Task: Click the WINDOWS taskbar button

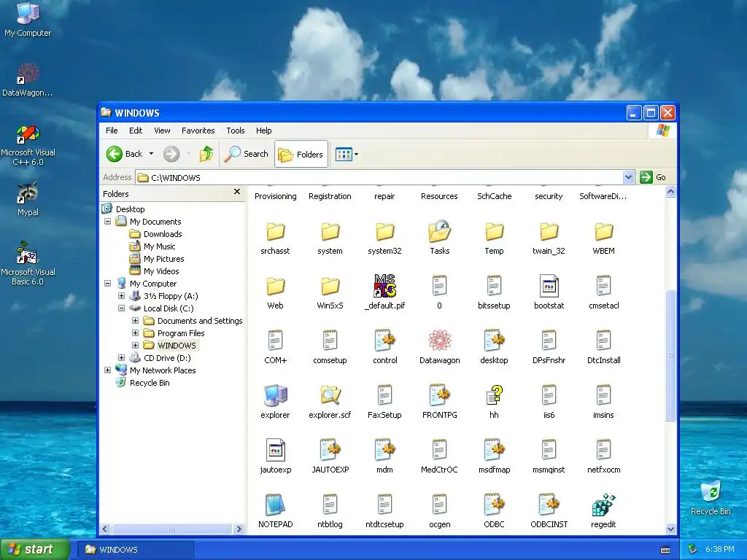Action: [x=135, y=550]
